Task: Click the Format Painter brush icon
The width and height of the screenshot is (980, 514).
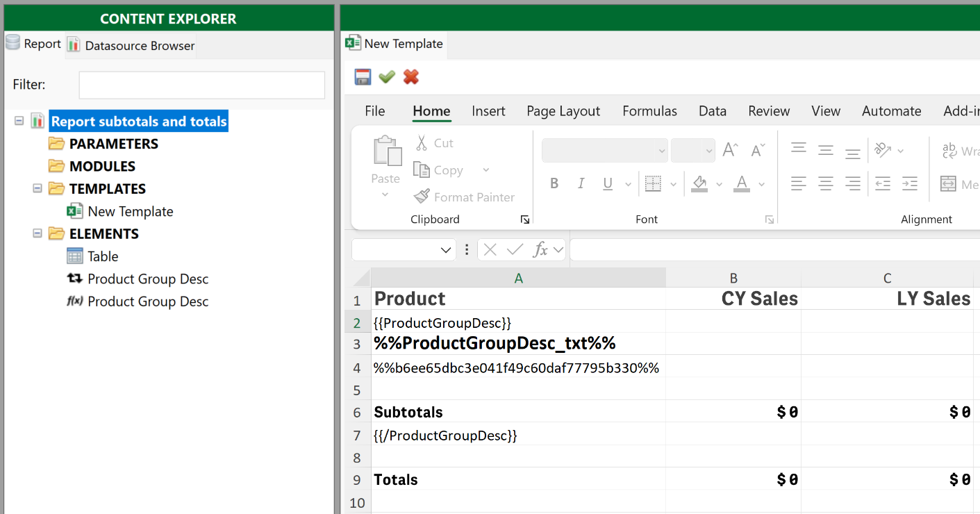Action: coord(422,197)
